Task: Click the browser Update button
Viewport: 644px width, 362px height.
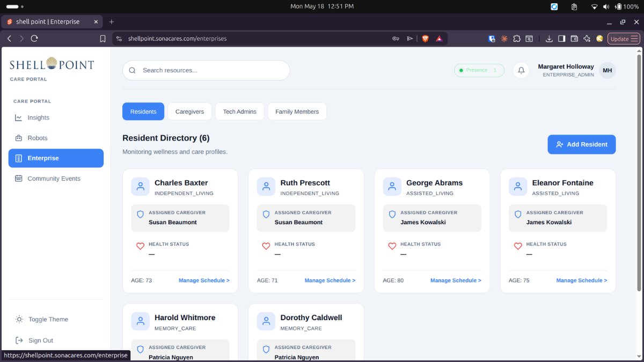Action: (625, 39)
